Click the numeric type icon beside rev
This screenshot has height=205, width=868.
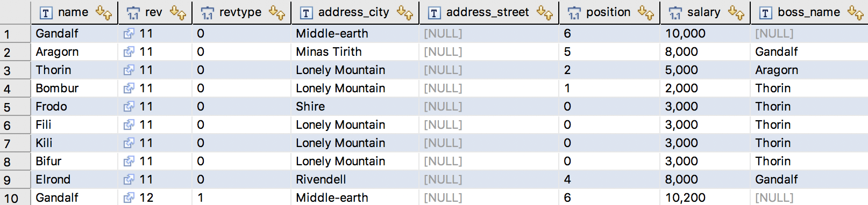133,13
